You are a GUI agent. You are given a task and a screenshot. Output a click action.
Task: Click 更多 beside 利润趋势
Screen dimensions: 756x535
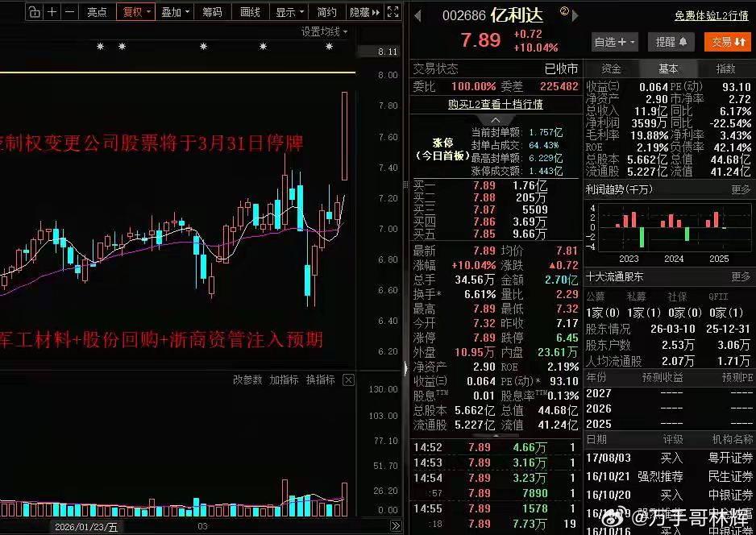pos(741,190)
